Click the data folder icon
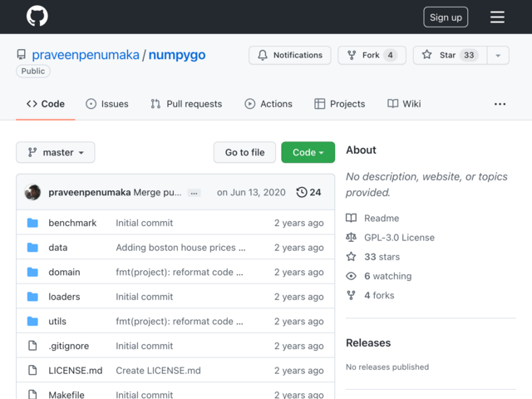 [x=32, y=248]
